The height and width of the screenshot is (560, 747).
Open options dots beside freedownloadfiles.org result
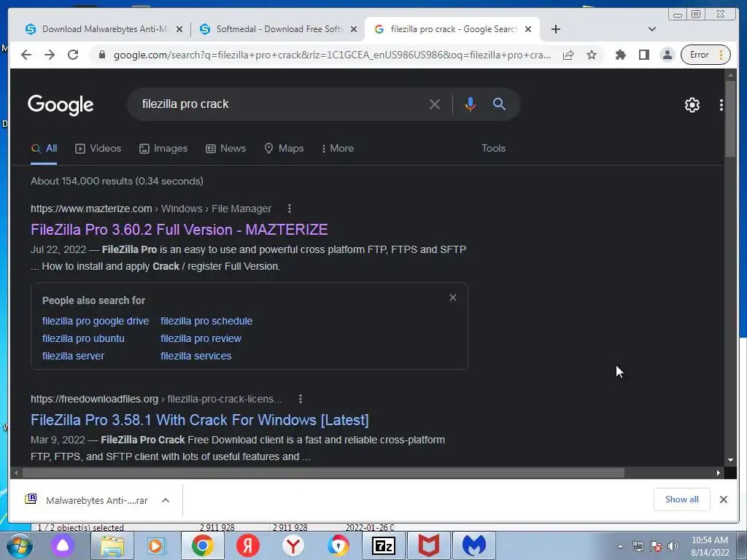[x=300, y=399]
